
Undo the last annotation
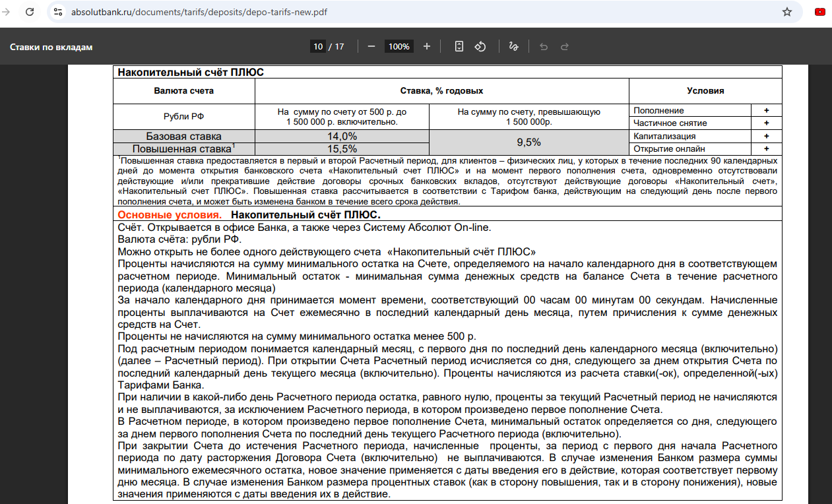(x=544, y=46)
